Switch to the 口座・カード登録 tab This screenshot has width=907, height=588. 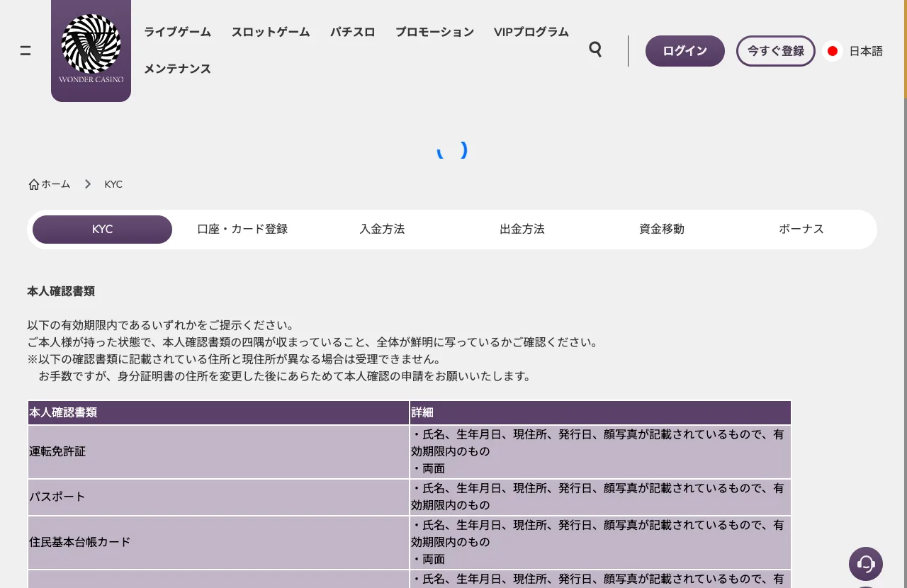pyautogui.click(x=242, y=230)
